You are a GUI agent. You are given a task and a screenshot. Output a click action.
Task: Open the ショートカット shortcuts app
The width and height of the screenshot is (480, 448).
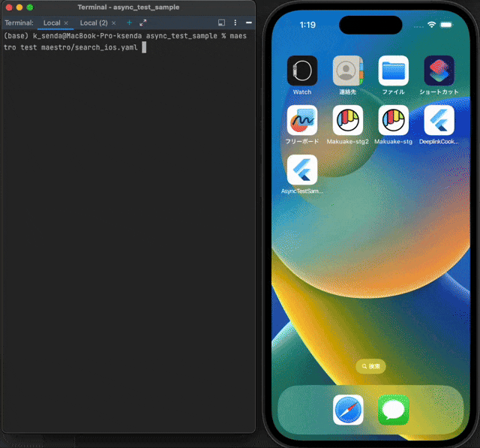tap(439, 71)
